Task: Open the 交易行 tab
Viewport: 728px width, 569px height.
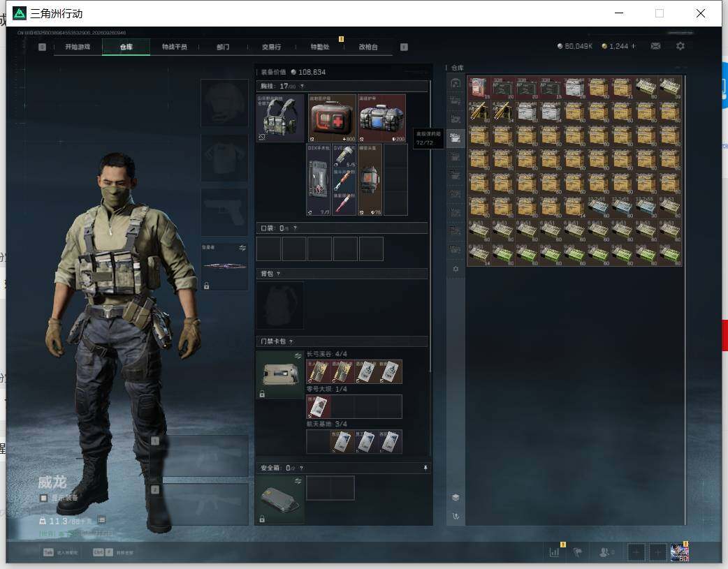Action: coord(271,47)
